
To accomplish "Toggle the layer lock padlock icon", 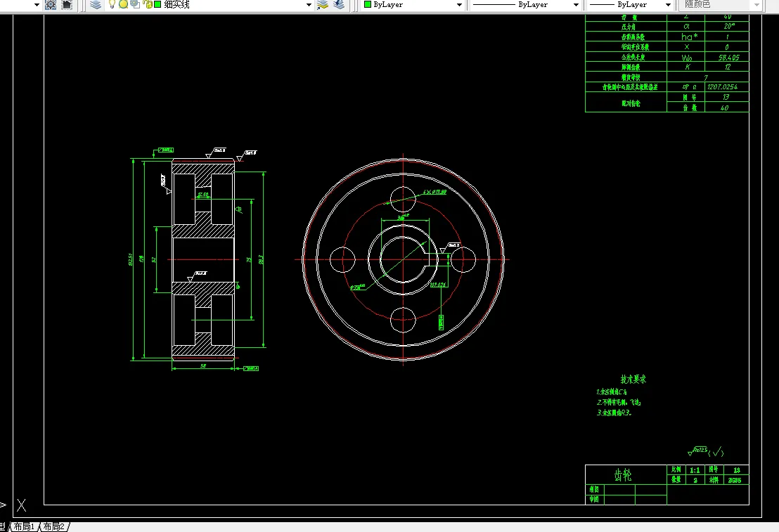I will click(x=148, y=4).
